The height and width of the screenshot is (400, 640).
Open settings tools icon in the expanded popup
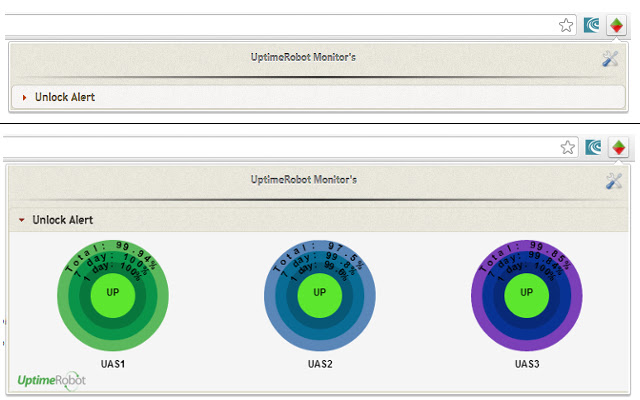(613, 181)
